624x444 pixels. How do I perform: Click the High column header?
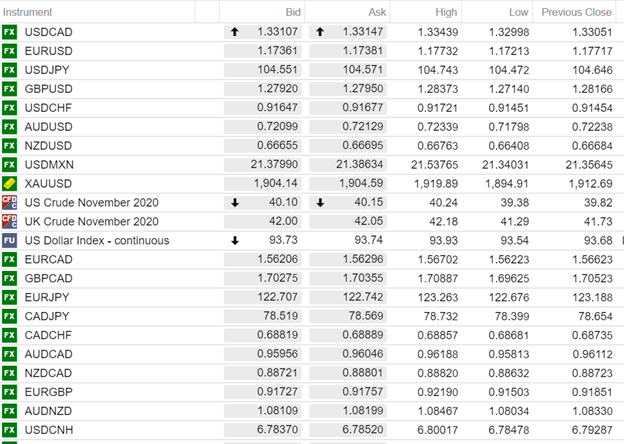tap(446, 12)
